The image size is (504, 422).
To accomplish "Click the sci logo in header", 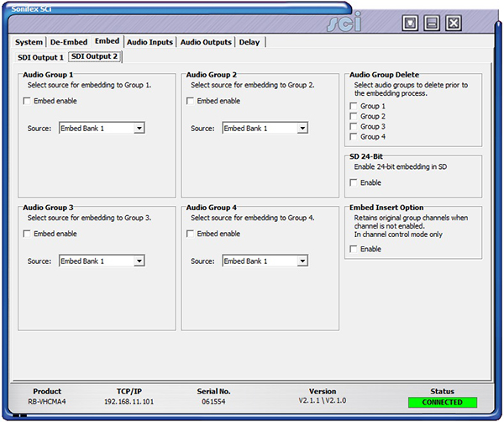I will 344,22.
